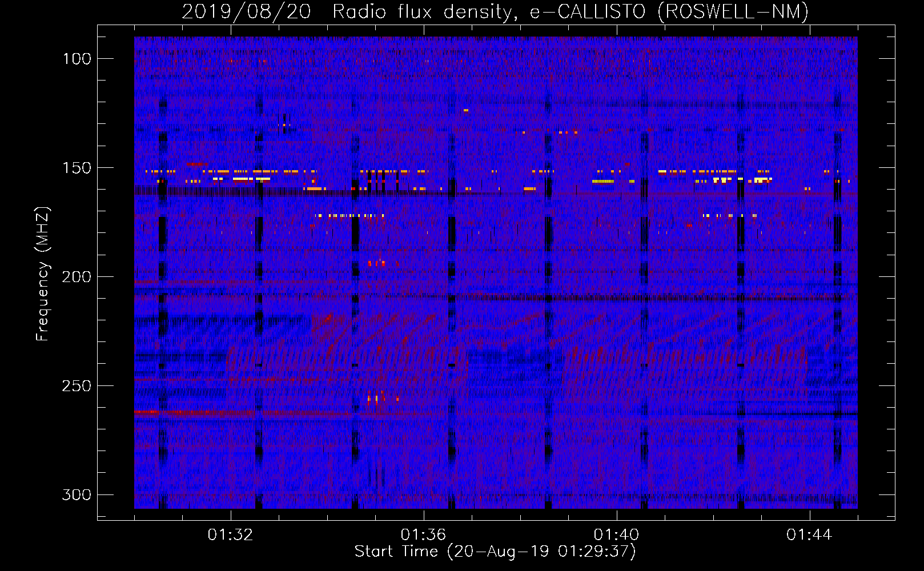Click the 200 frequency tick label

coord(77,277)
